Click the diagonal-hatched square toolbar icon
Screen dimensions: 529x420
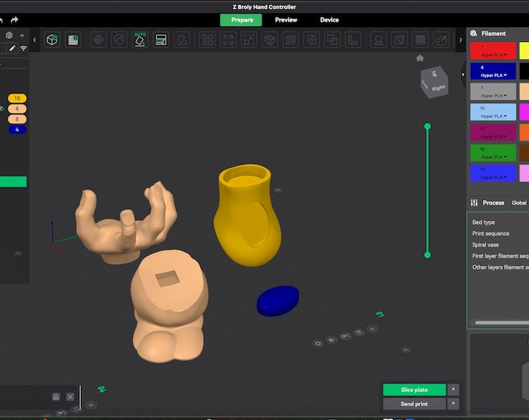click(x=311, y=40)
